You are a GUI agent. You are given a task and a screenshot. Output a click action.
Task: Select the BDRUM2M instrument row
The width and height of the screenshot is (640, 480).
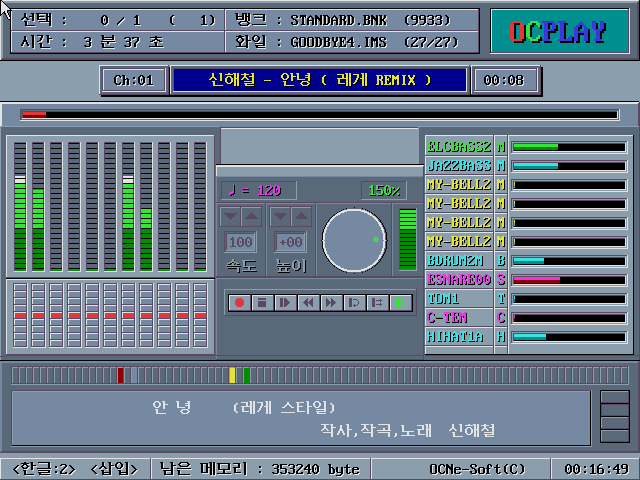pyautogui.click(x=459, y=261)
